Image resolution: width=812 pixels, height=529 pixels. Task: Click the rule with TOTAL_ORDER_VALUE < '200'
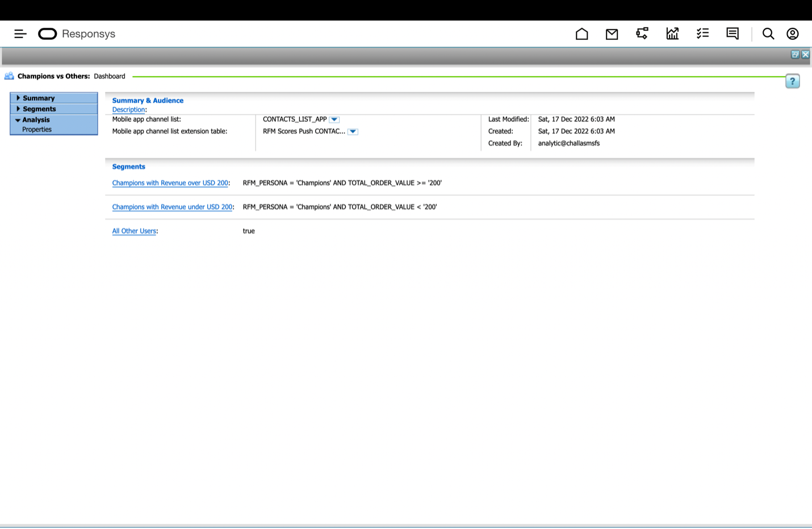(x=340, y=207)
